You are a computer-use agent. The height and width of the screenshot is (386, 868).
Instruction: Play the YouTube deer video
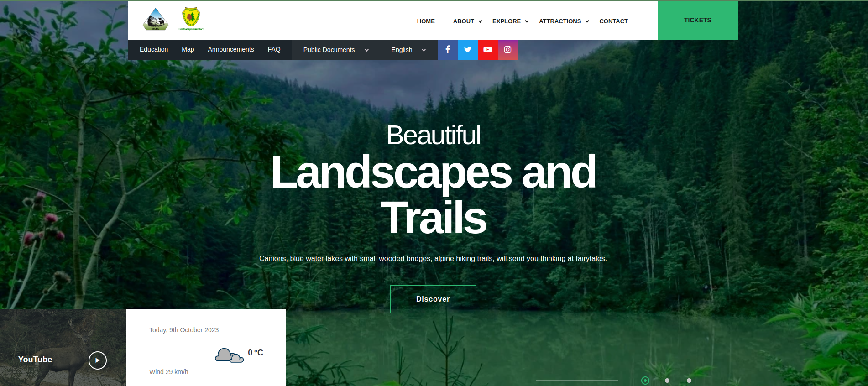(x=98, y=360)
